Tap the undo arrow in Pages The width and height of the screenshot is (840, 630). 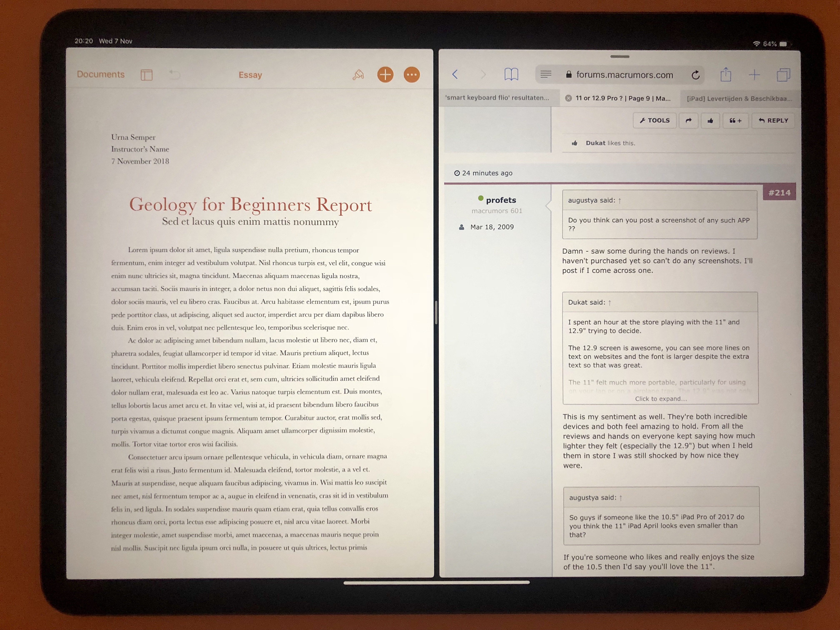[174, 74]
